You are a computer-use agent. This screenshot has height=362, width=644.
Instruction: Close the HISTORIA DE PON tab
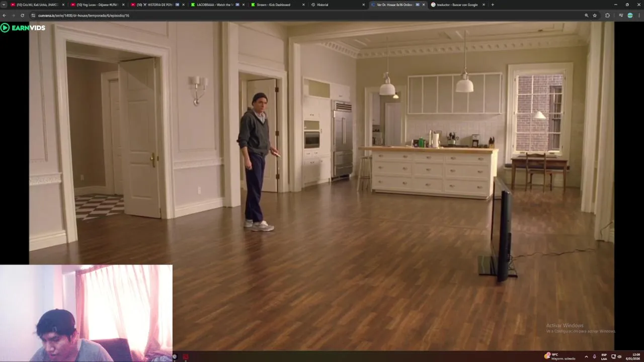(183, 5)
